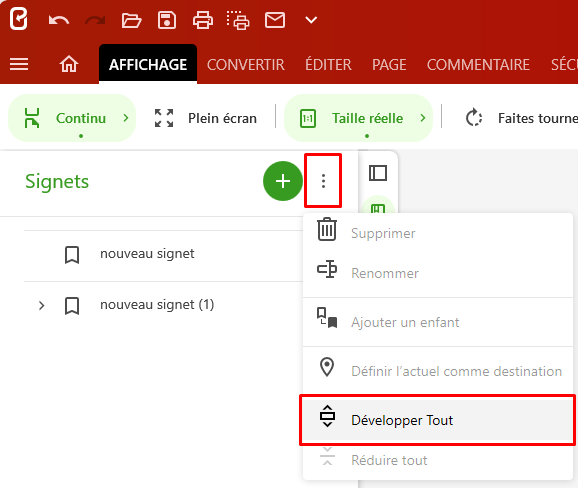Viewport: 578px width, 488px height.
Task: Save document with the floppy disk icon
Action: click(167, 20)
